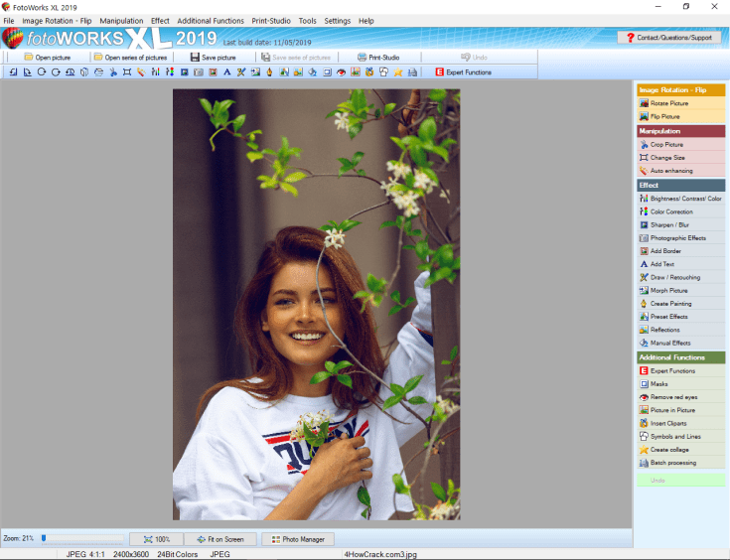
Task: Open the Image Rotation - Flip menu
Action: click(57, 21)
